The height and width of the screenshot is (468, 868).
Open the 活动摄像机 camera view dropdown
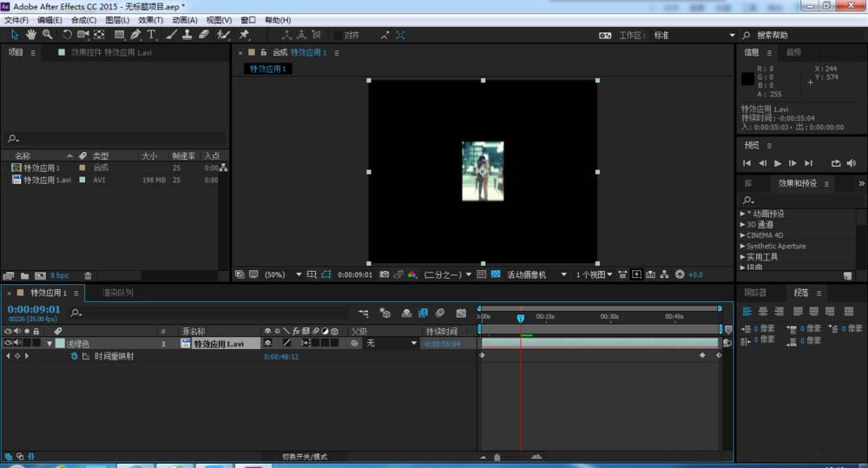[x=533, y=274]
